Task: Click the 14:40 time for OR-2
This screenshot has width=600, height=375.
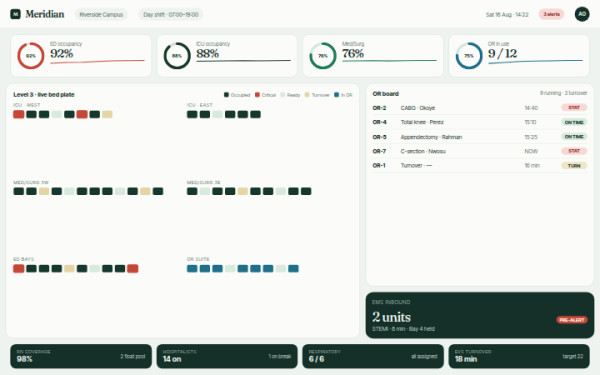Action: [x=531, y=108]
